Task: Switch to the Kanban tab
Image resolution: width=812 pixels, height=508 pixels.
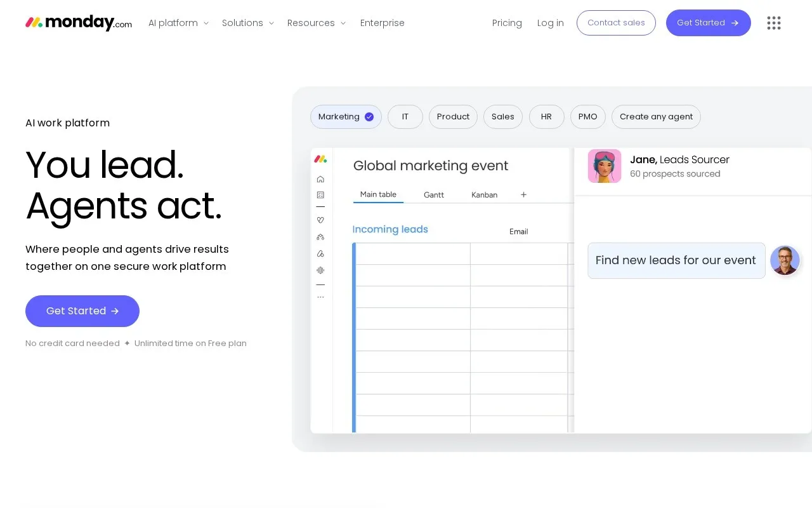Action: point(484,195)
